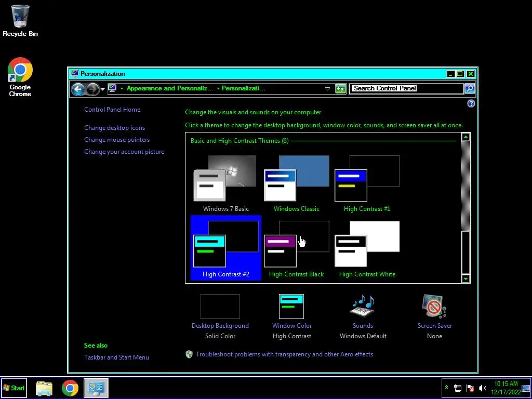Click the greyed Forward arrow button
This screenshot has width=532, height=399.
92,89
